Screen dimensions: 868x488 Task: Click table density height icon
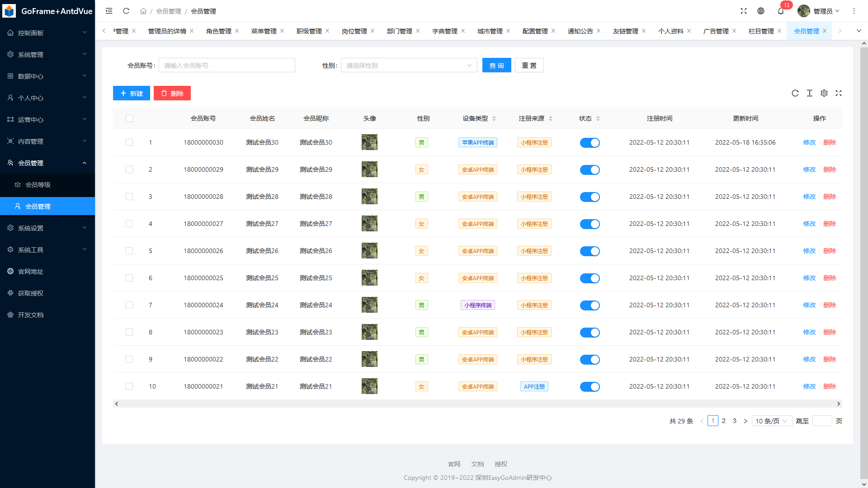point(810,93)
